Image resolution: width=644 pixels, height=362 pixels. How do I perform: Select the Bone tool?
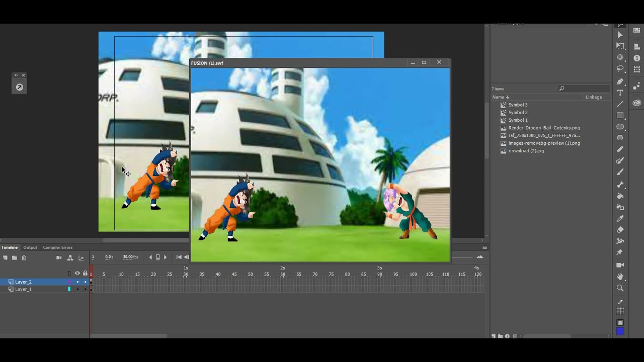point(620,185)
